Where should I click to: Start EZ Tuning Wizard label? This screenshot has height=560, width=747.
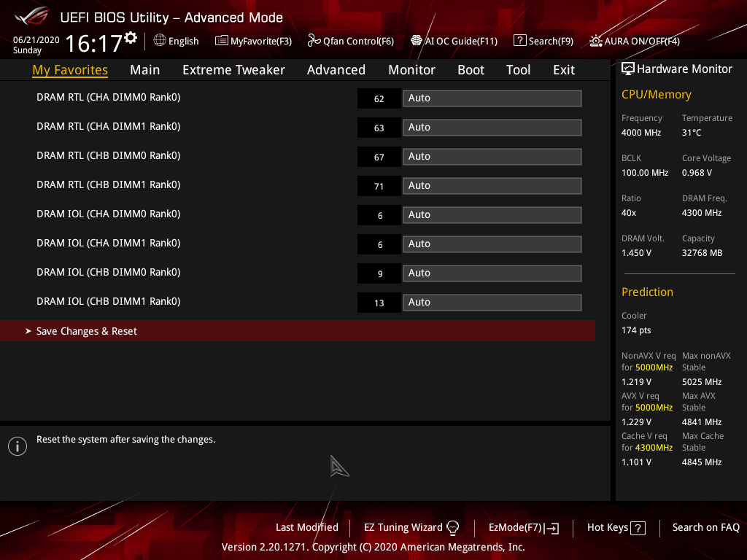click(x=403, y=528)
